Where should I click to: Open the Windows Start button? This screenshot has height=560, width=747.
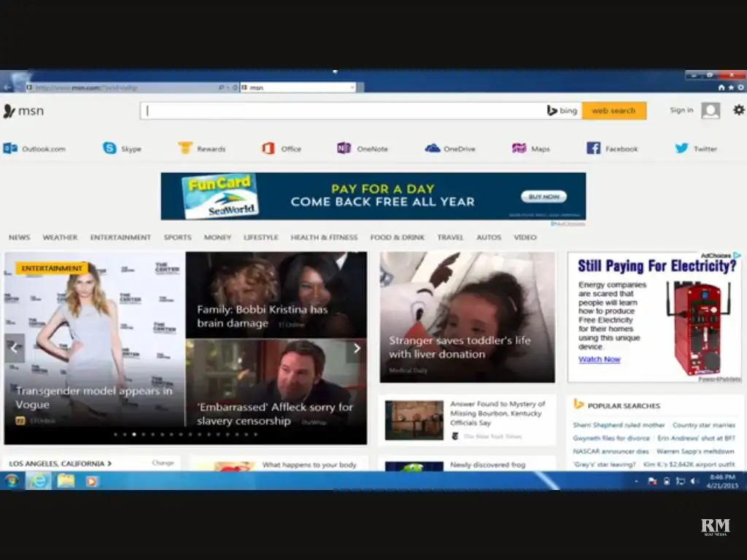12,481
